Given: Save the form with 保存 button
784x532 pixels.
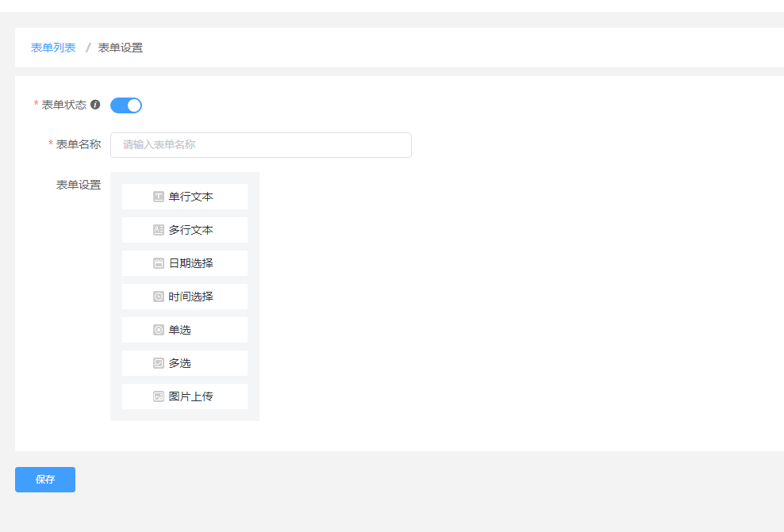Looking at the screenshot, I should pyautogui.click(x=45, y=480).
